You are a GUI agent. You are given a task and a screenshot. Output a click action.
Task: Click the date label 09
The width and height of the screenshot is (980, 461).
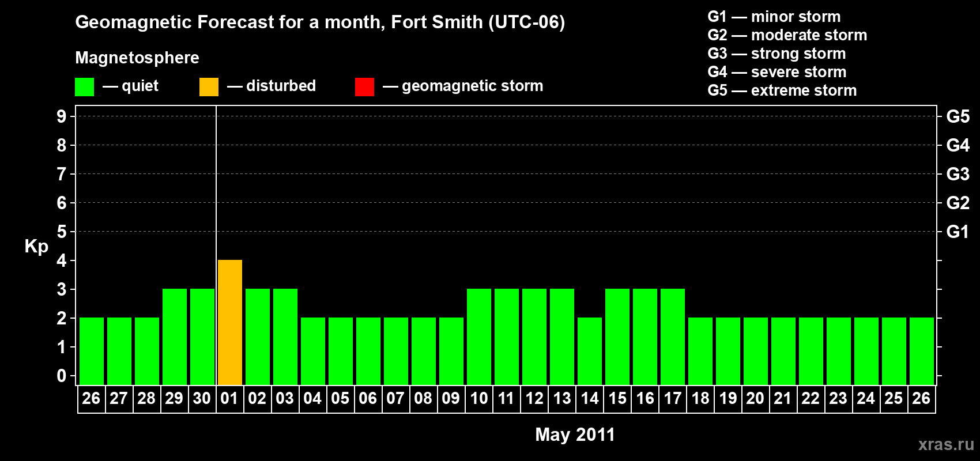point(451,399)
